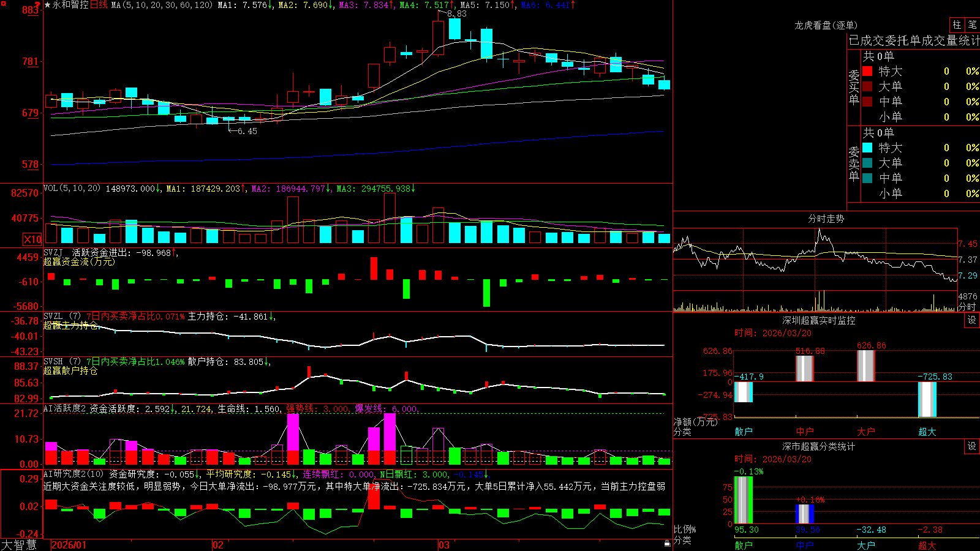The width and height of the screenshot is (980, 551).
Task: Click the MA(5,10,20,30,60,120) indicator label
Action: 162,5
